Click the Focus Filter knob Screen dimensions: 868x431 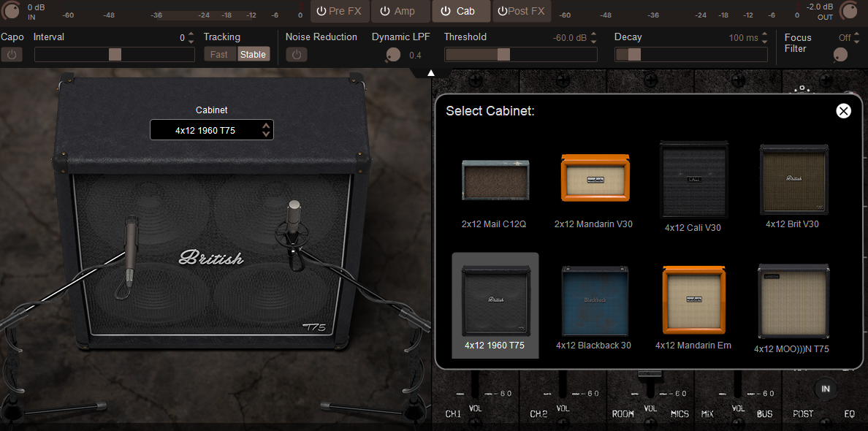[x=840, y=54]
